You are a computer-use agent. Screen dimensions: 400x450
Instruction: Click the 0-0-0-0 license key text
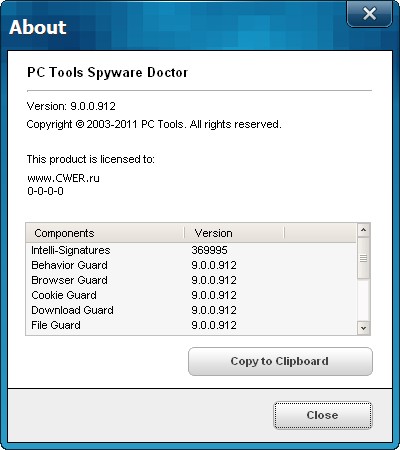click(45, 191)
